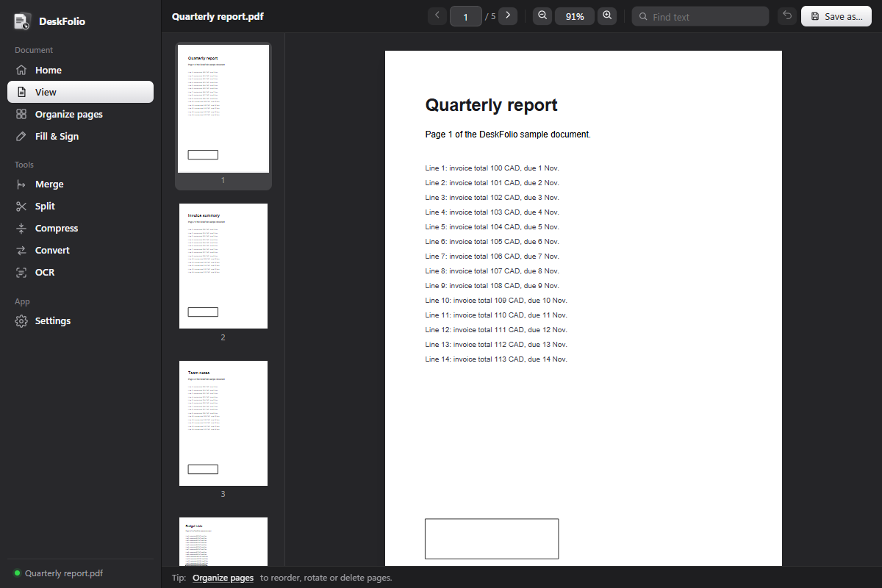Select page 2 Invoice summary thumbnail
Screen dimensions: 882x588
click(223, 266)
